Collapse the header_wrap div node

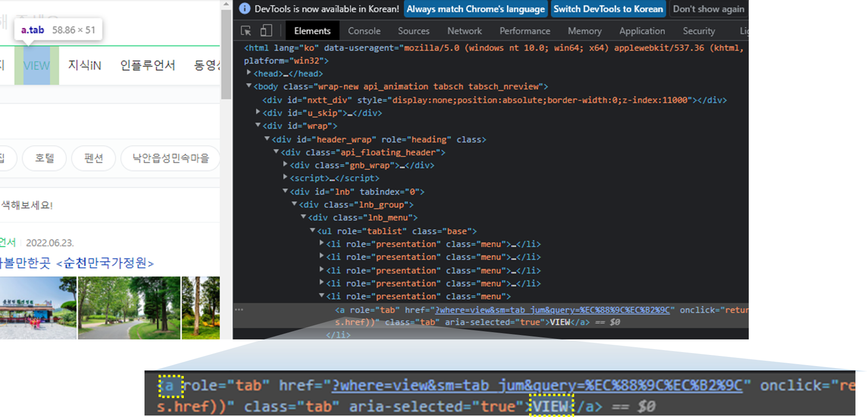pyautogui.click(x=267, y=138)
